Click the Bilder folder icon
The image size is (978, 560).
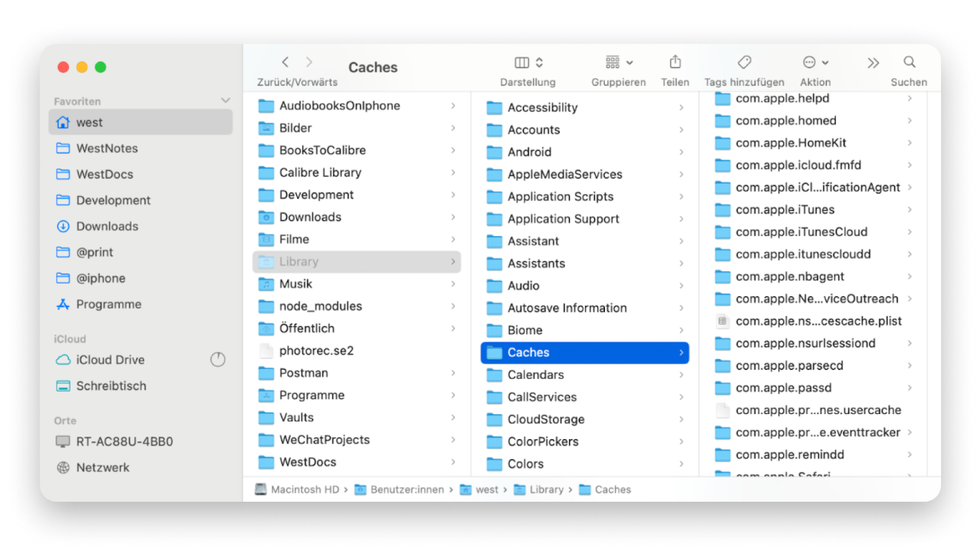(x=266, y=128)
